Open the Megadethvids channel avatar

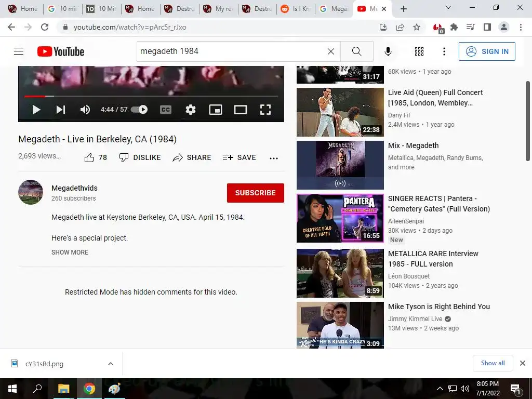point(31,192)
